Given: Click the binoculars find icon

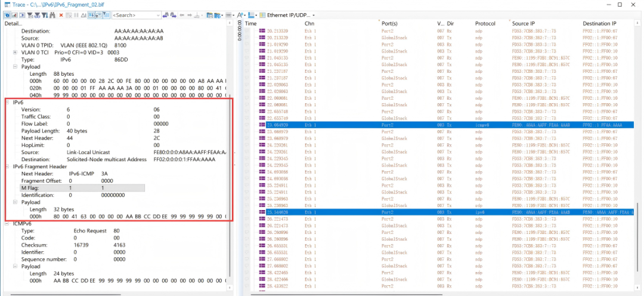Looking at the screenshot, I should [52, 15].
